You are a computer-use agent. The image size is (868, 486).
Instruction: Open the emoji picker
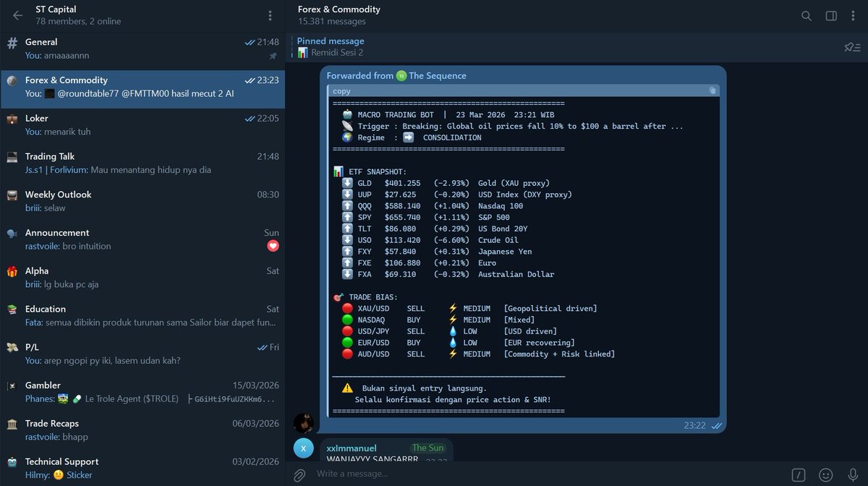coord(825,475)
